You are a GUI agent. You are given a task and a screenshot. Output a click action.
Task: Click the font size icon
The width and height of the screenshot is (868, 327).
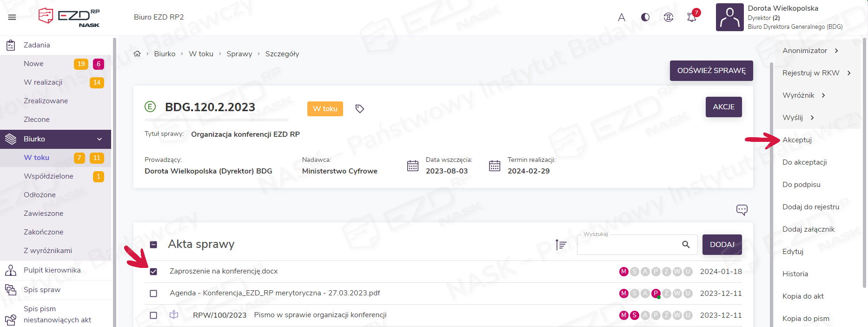622,17
